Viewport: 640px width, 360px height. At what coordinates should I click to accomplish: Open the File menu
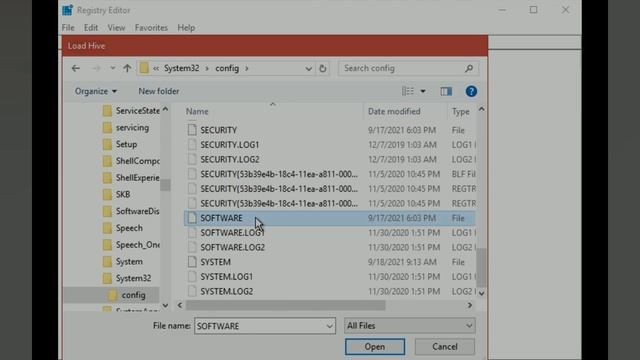click(x=68, y=27)
